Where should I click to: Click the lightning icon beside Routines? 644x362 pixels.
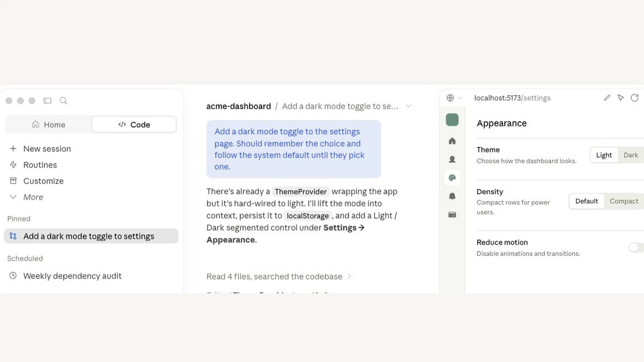(13, 165)
